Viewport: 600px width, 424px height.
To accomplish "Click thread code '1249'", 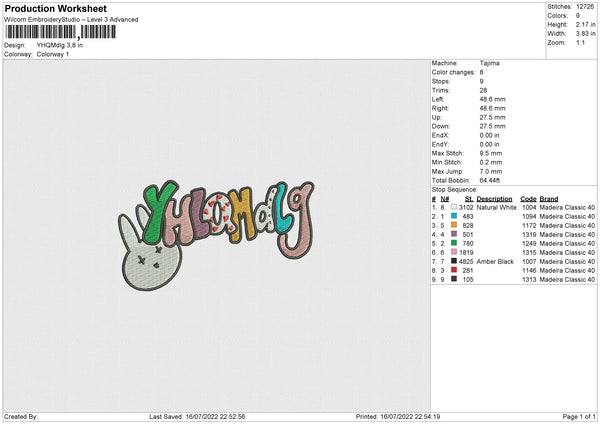I will 529,243.
